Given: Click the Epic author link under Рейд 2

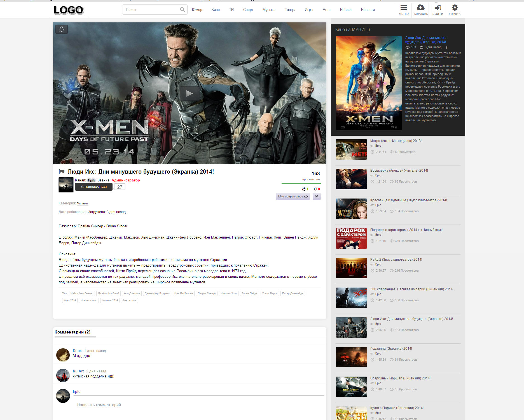Looking at the screenshot, I should click(x=378, y=265).
